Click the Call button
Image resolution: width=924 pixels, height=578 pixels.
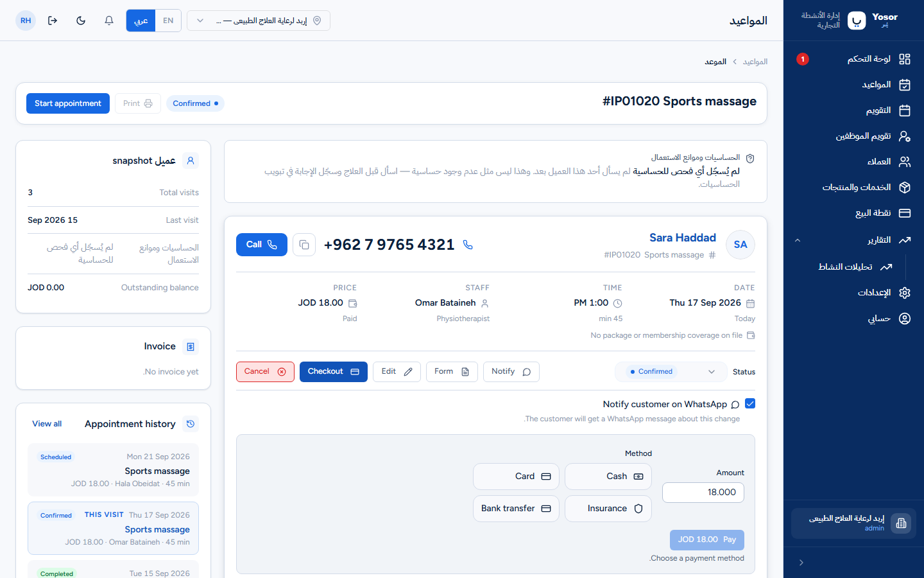coord(262,245)
